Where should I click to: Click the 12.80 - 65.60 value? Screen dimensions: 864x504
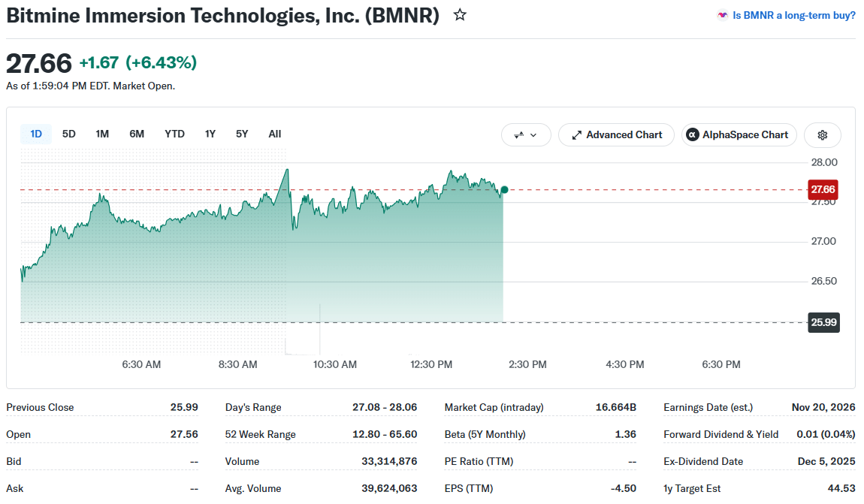[385, 434]
